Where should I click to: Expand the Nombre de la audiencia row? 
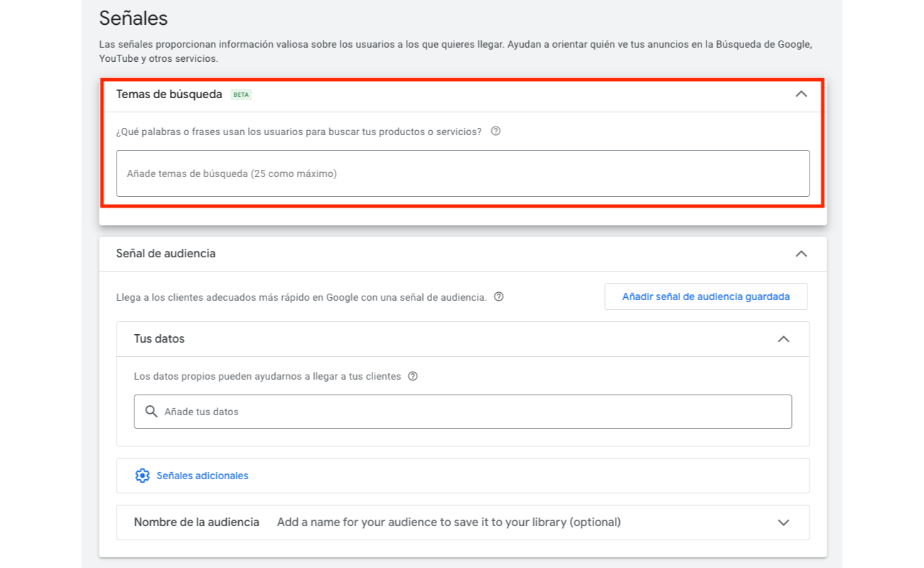coord(783,523)
